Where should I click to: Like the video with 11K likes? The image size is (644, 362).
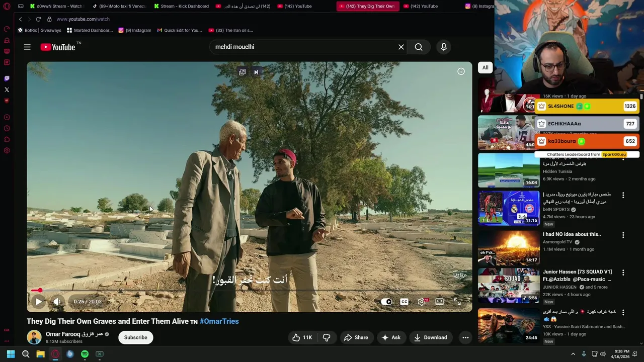pyautogui.click(x=302, y=337)
